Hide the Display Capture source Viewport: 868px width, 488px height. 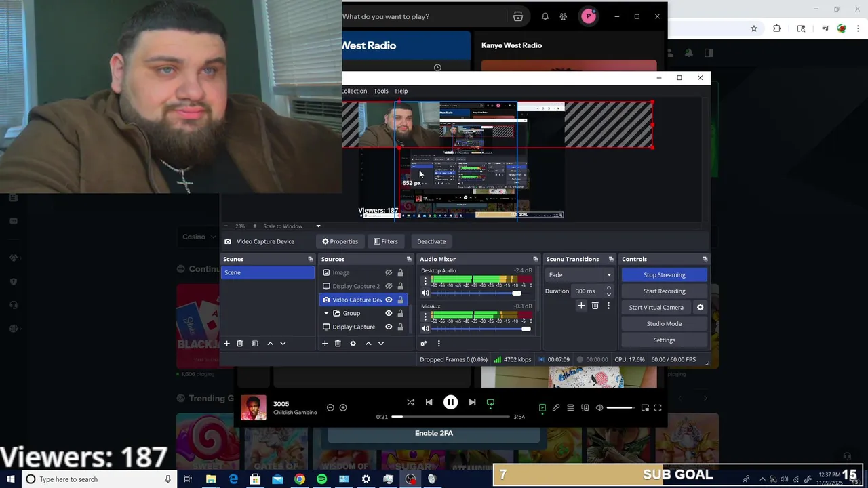[x=389, y=327]
